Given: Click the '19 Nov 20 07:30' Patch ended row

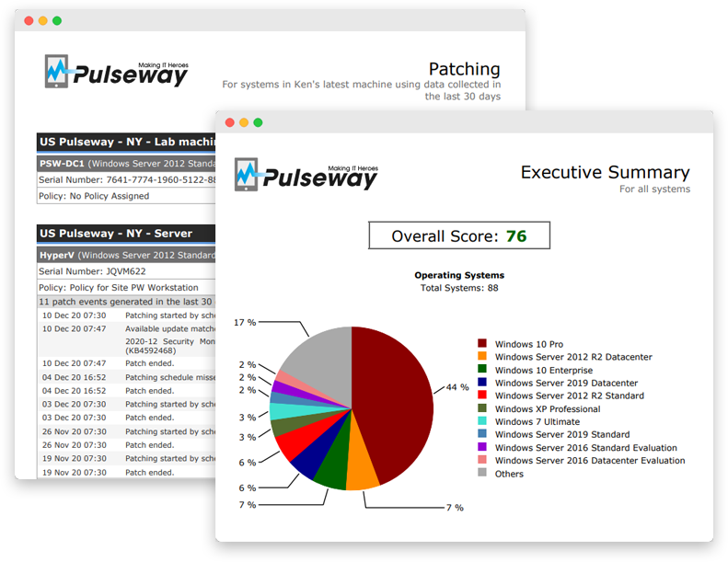Looking at the screenshot, I should [128, 473].
